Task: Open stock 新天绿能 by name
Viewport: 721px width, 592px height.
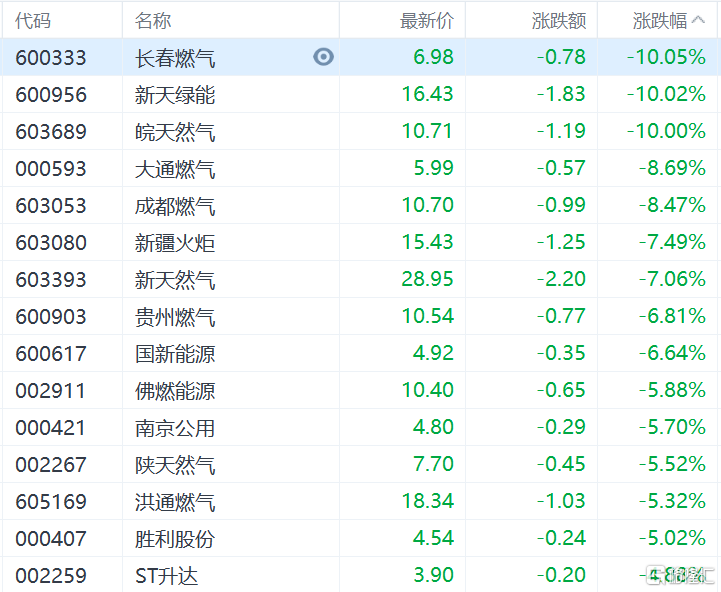Action: pos(175,95)
